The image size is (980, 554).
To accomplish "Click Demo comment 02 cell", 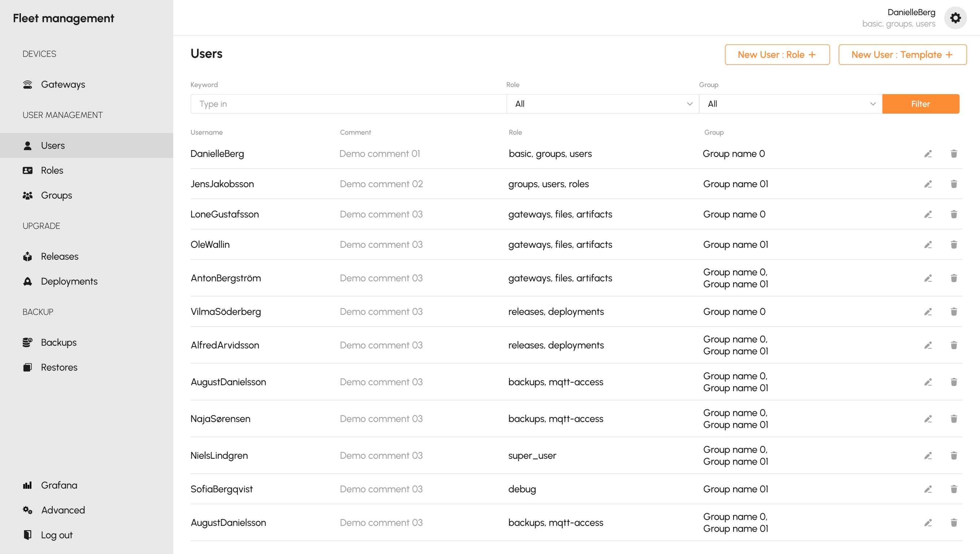I will tap(382, 184).
